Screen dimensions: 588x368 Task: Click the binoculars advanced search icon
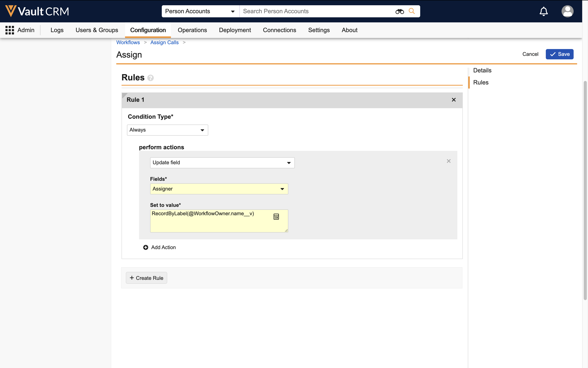point(399,11)
